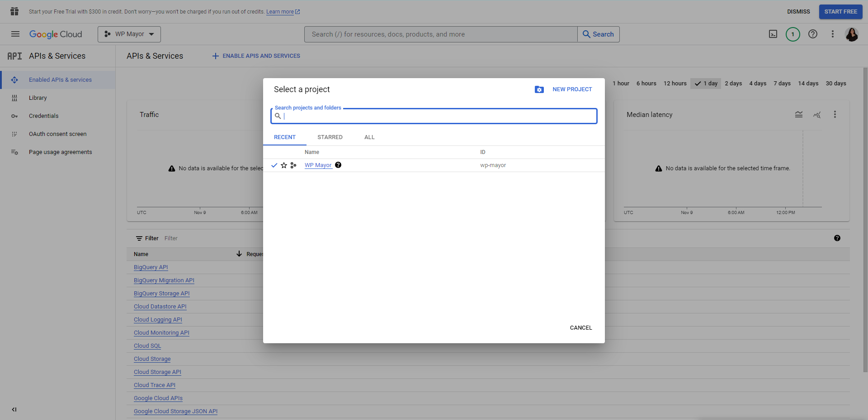Sort the table by the Name arrow
Viewport: 868px width, 420px height.
239,254
